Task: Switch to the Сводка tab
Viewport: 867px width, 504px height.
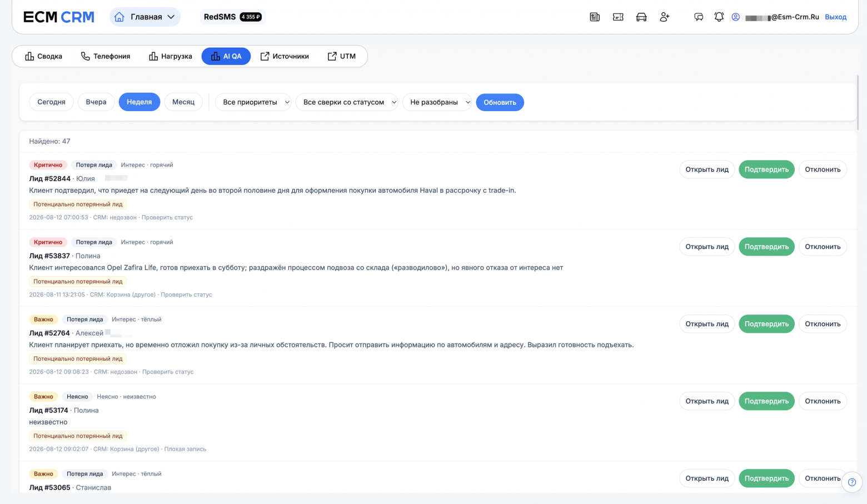Action: click(x=43, y=56)
